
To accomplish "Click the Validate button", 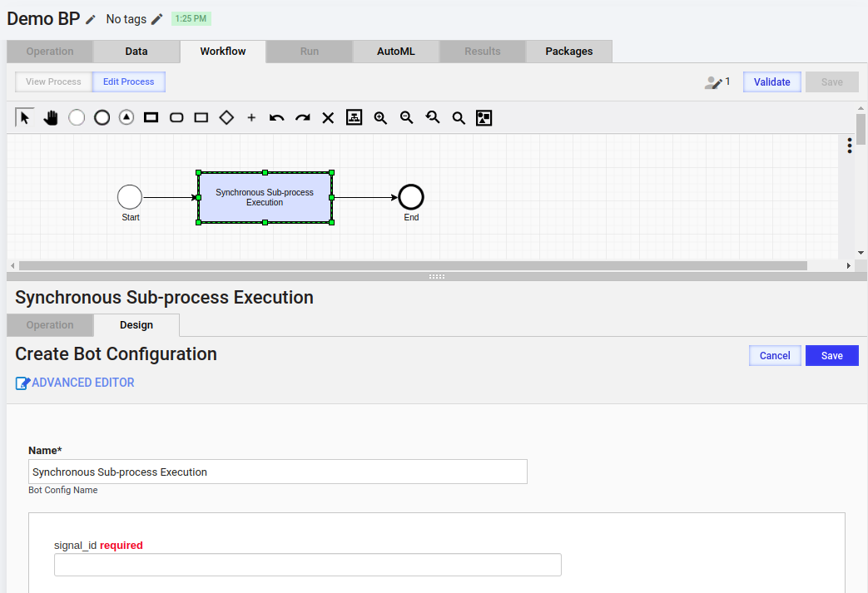I will [772, 82].
